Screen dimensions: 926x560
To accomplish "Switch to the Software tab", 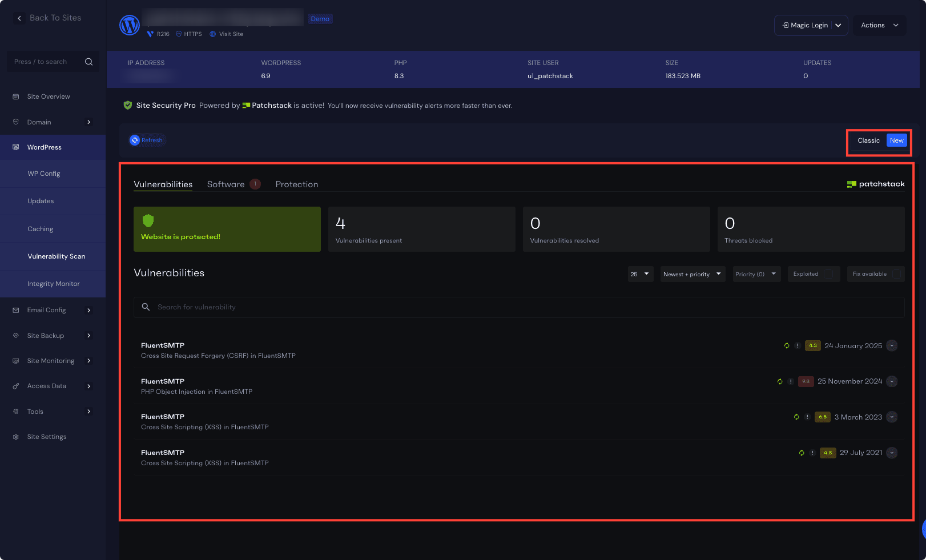I will point(226,184).
